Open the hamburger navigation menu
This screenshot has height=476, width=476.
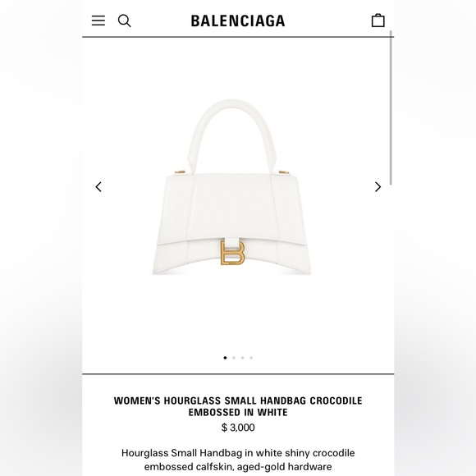tap(98, 21)
